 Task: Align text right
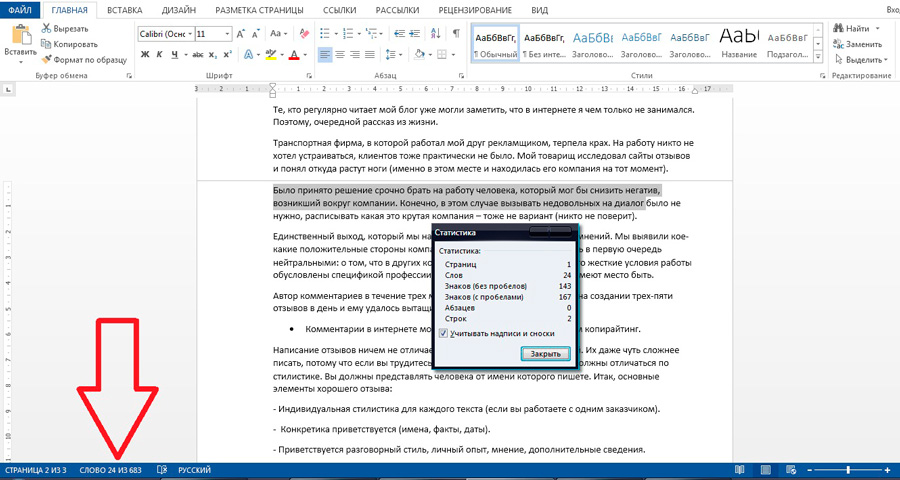[355, 55]
